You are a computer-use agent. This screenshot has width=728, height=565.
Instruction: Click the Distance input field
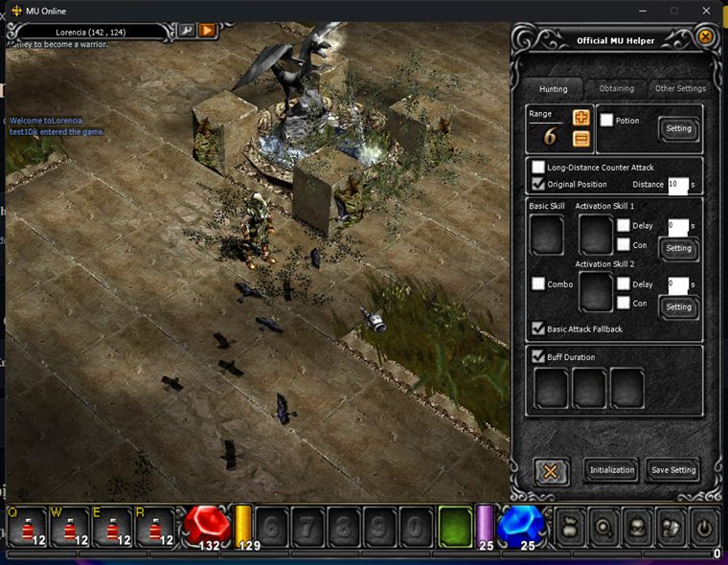678,185
